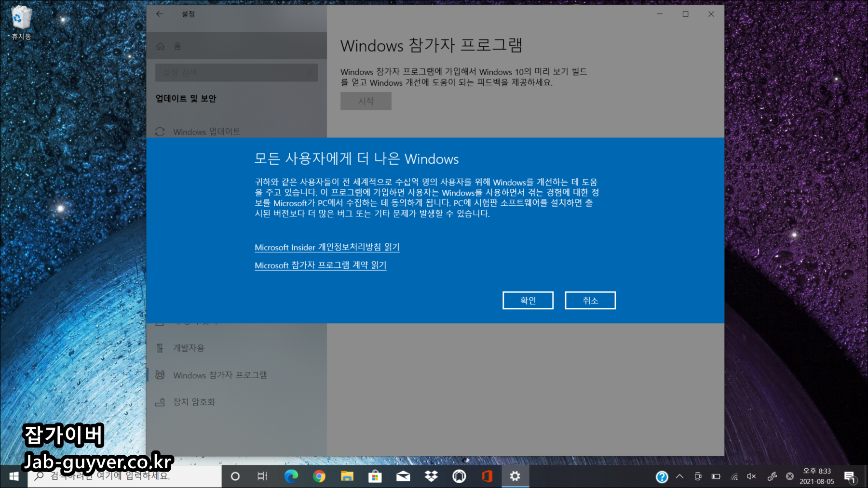Close the Settings window
The width and height of the screenshot is (868, 488).
pyautogui.click(x=711, y=14)
